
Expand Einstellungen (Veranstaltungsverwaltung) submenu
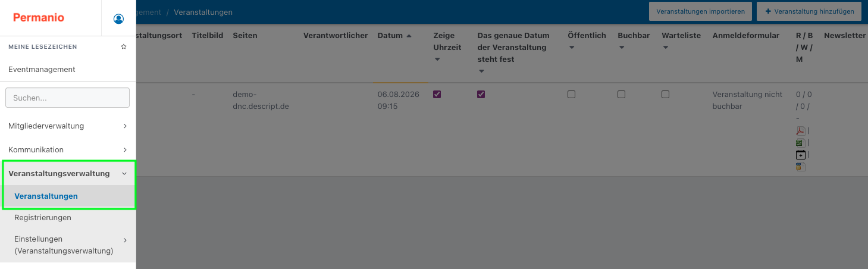[68, 245]
